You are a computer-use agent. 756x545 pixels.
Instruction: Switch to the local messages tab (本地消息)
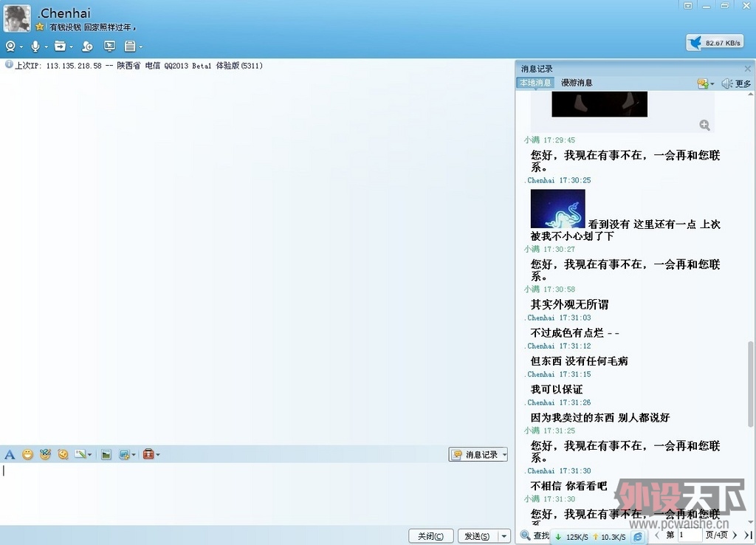tap(535, 83)
